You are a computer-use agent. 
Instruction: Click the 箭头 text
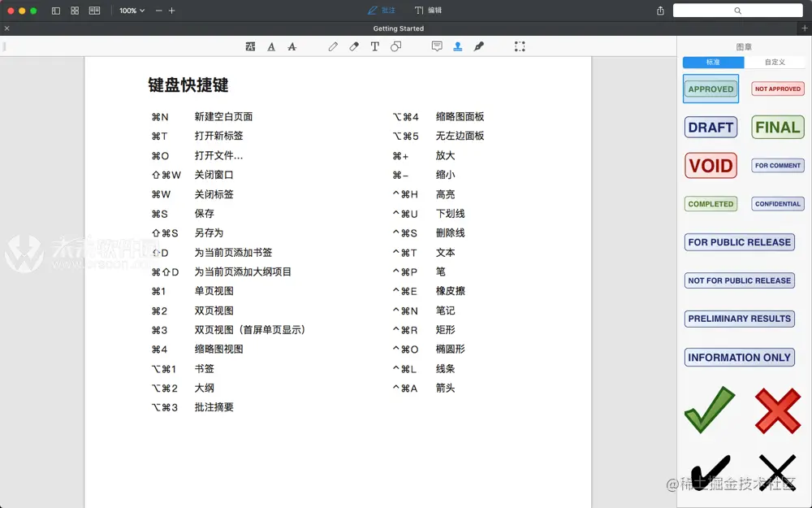pyautogui.click(x=445, y=389)
